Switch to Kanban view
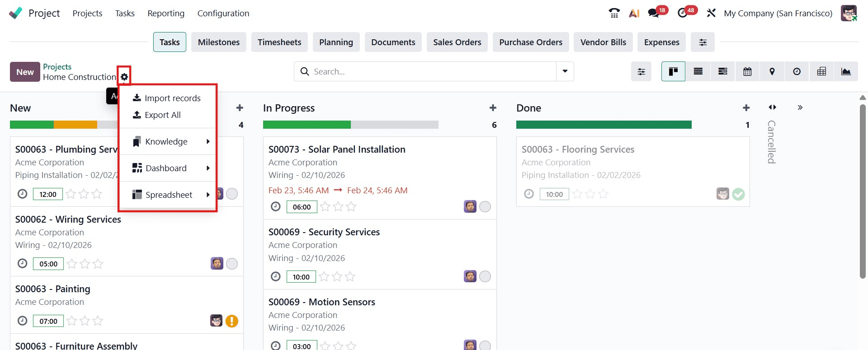 coord(673,71)
